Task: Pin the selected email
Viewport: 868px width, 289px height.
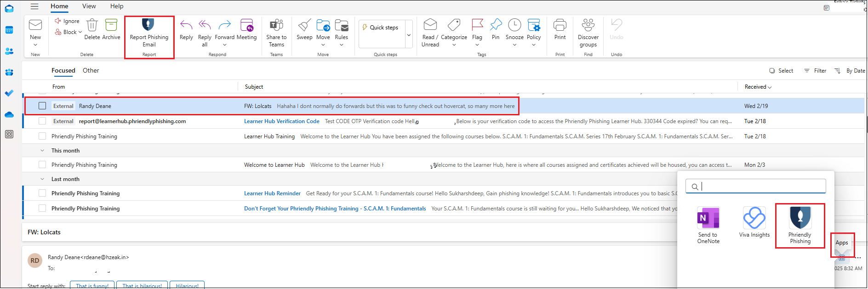Action: (496, 25)
